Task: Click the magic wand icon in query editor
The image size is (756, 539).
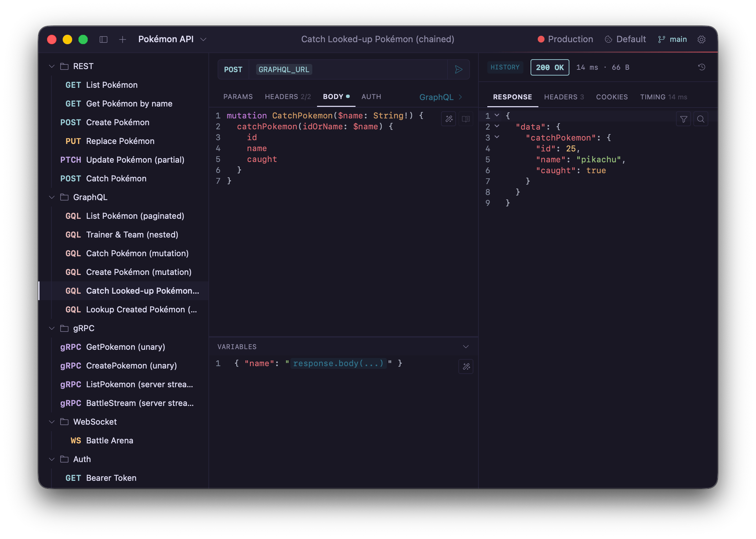Action: point(449,119)
